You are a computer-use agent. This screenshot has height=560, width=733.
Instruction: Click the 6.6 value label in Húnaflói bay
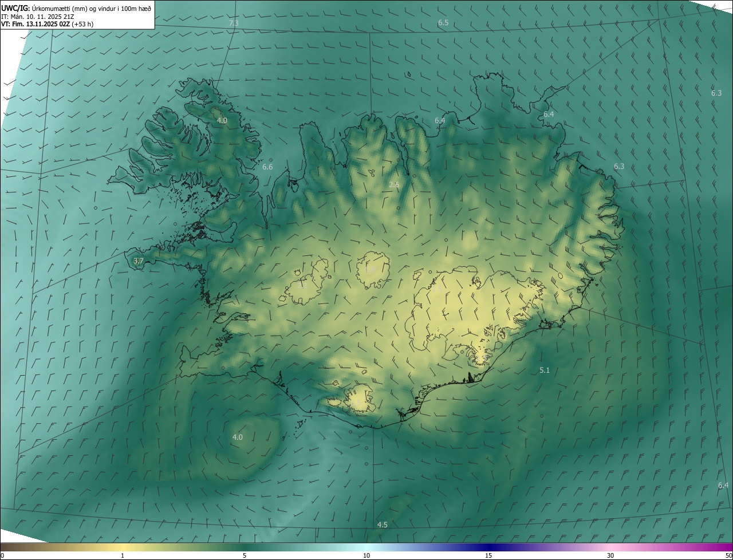(267, 167)
